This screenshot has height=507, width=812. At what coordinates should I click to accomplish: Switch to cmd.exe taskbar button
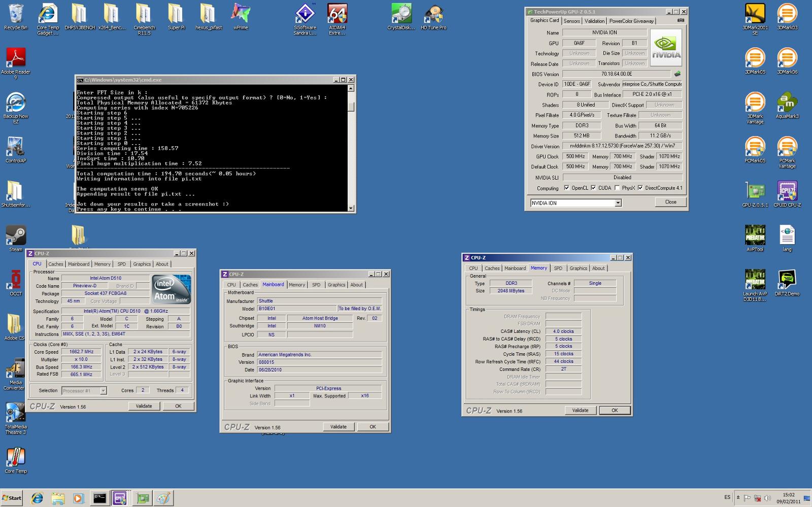[x=99, y=498]
